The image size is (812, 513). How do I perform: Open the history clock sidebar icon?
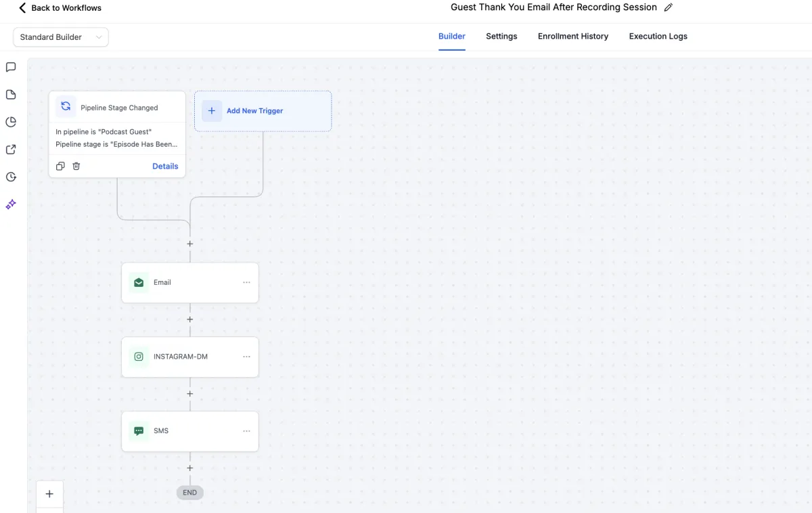(x=10, y=177)
